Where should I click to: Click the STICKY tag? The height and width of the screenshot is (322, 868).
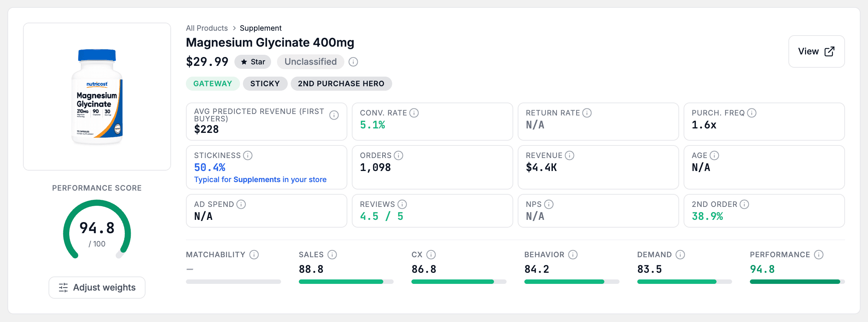click(x=265, y=84)
